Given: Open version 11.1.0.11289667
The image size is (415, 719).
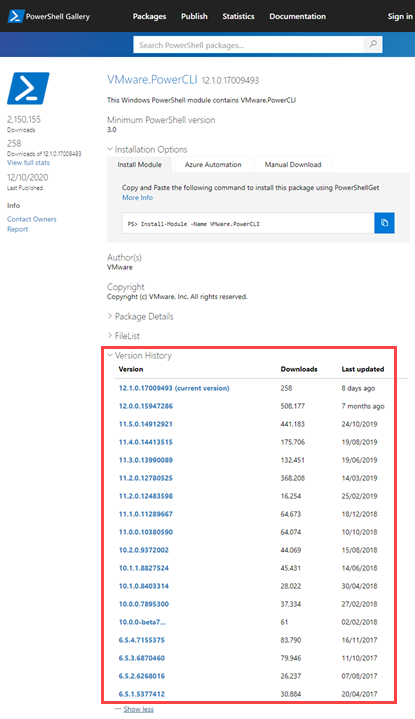Looking at the screenshot, I should (x=146, y=514).
